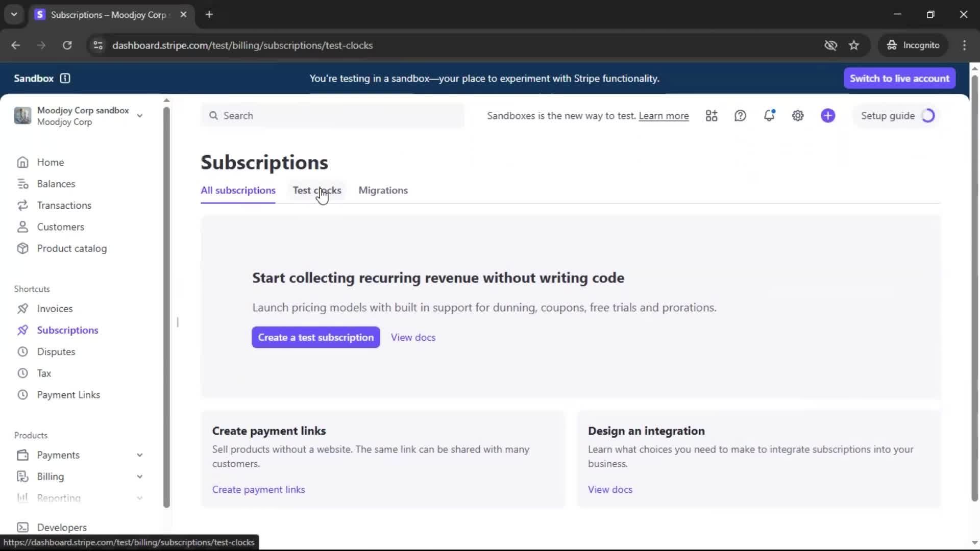980x551 pixels.
Task: Toggle third-party cookie eye icon
Action: click(830, 45)
